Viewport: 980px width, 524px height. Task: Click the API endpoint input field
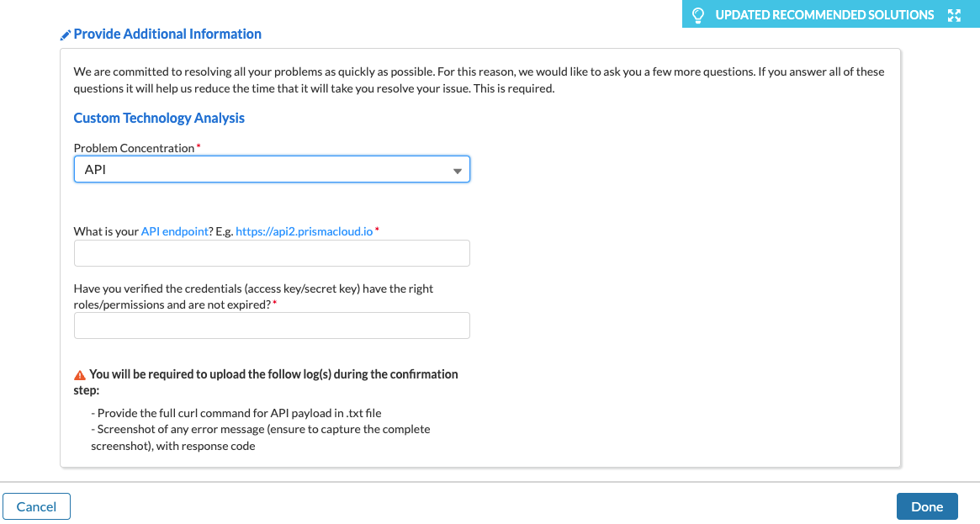[272, 253]
